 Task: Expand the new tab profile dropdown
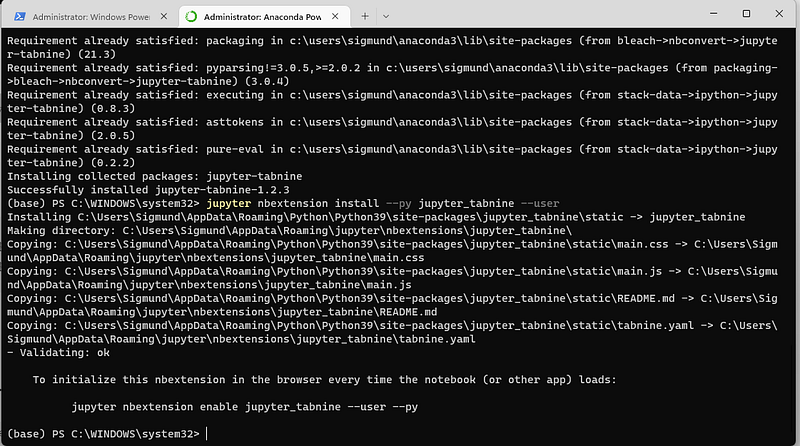[x=386, y=16]
